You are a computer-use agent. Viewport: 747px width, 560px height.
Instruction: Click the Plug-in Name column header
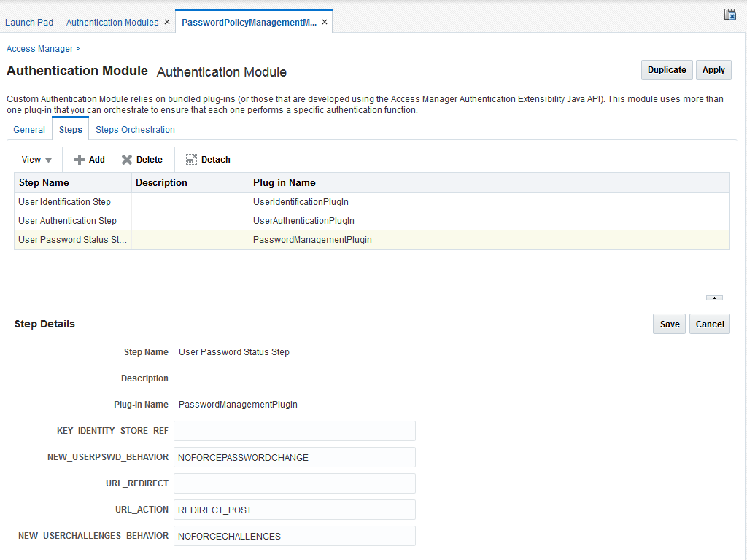click(x=489, y=183)
